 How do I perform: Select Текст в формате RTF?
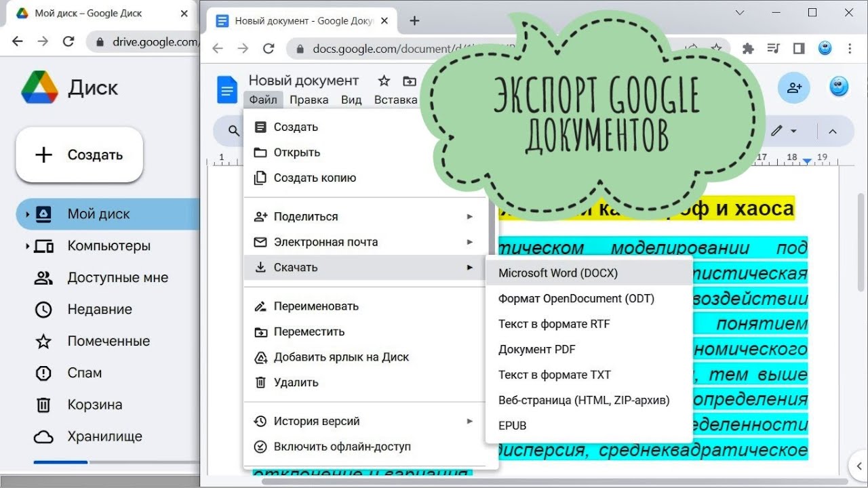coord(589,324)
